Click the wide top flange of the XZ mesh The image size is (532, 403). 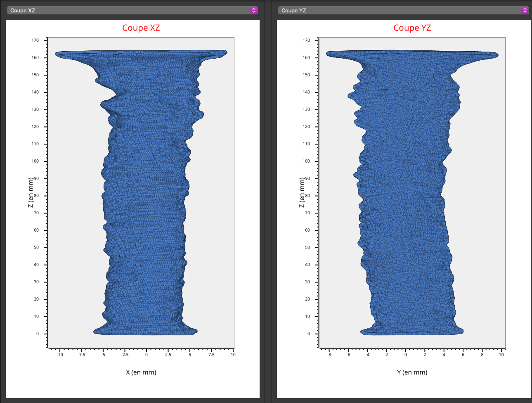[x=140, y=54]
